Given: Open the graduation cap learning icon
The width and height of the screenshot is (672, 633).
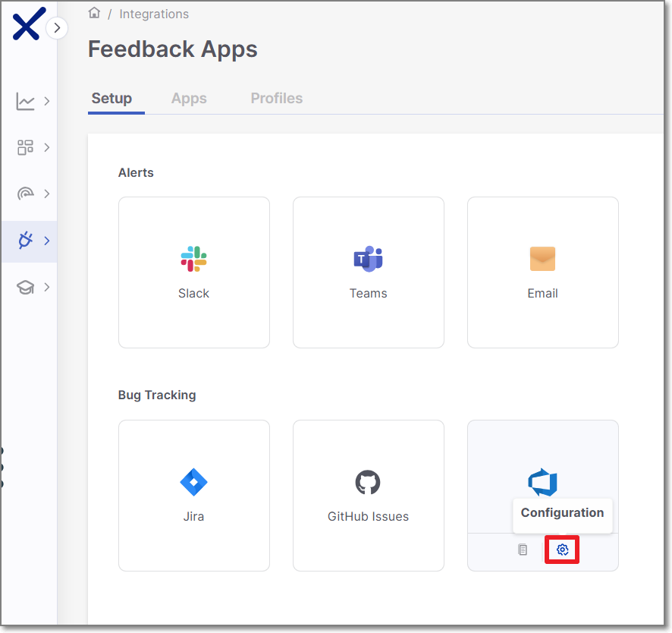Looking at the screenshot, I should [x=26, y=287].
